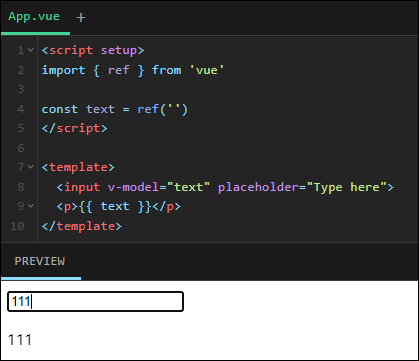Select the App.vue file tab
The width and height of the screenshot is (419, 361).
(x=34, y=17)
